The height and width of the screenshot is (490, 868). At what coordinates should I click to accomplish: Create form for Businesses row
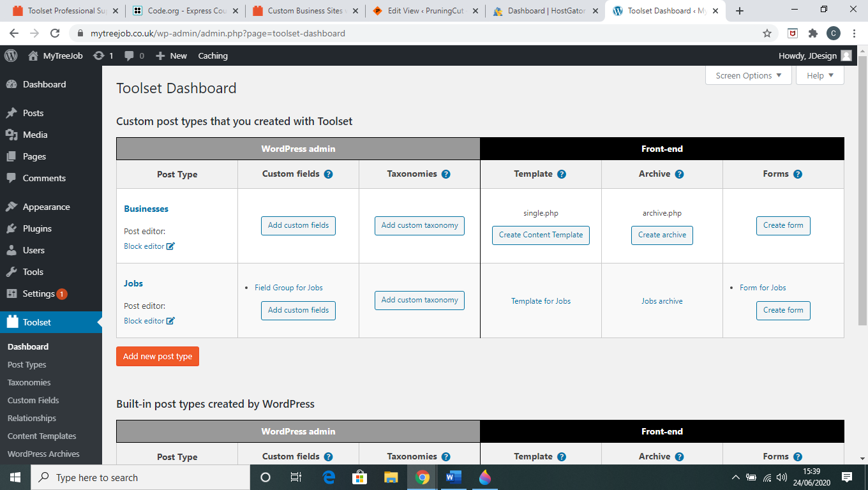click(x=783, y=225)
